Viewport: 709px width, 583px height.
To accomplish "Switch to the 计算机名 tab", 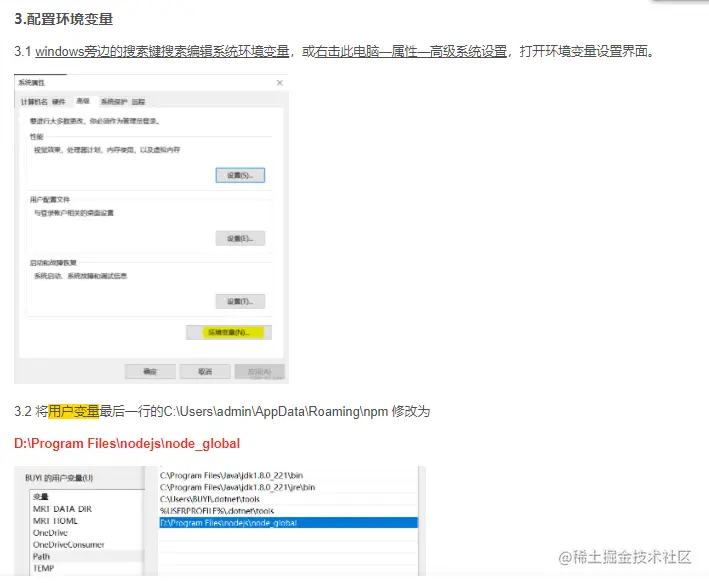I will coord(34,102).
